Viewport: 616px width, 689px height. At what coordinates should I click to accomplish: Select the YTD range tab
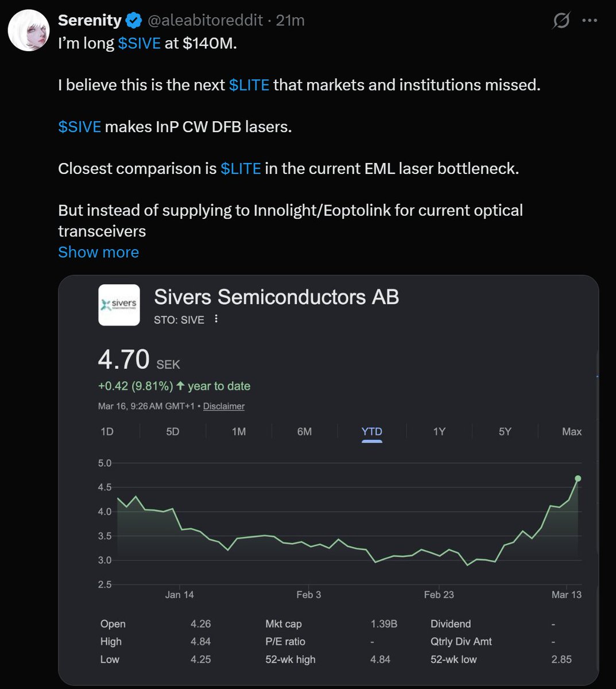[371, 432]
